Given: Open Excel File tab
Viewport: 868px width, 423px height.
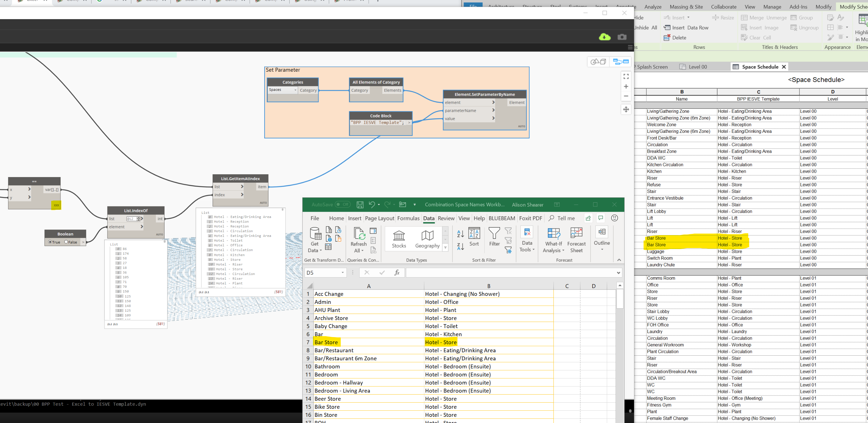Looking at the screenshot, I should (315, 218).
